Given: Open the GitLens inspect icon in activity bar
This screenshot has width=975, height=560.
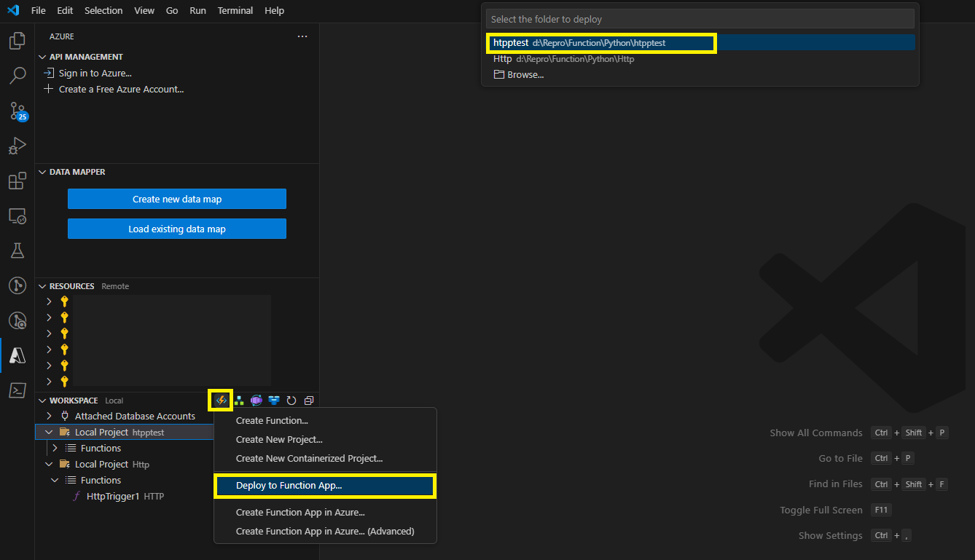Looking at the screenshot, I should [17, 320].
